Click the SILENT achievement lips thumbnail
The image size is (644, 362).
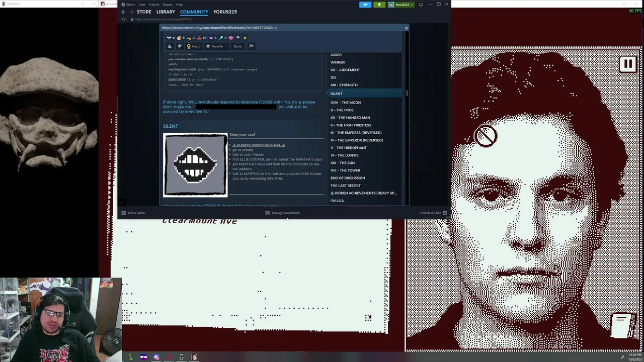pyautogui.click(x=195, y=165)
